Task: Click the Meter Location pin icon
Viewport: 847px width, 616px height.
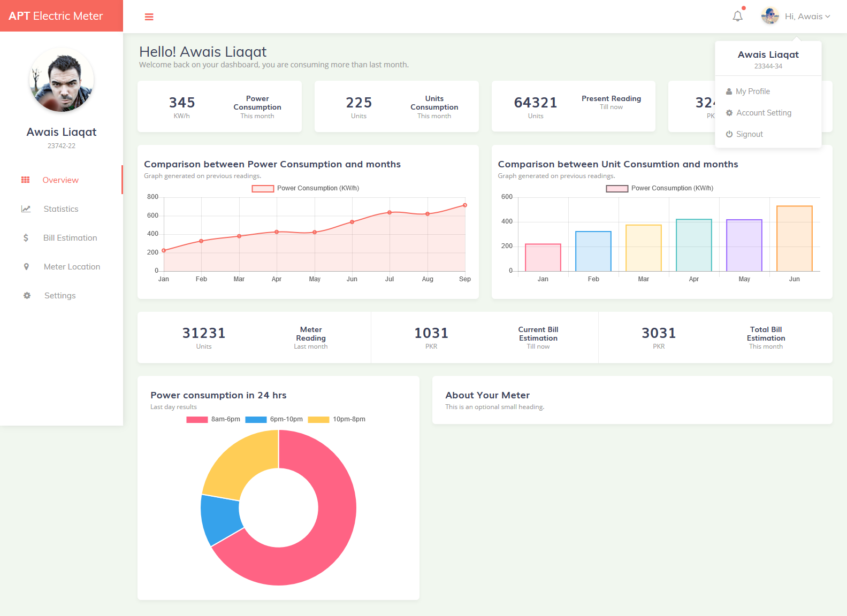Action: coord(26,267)
